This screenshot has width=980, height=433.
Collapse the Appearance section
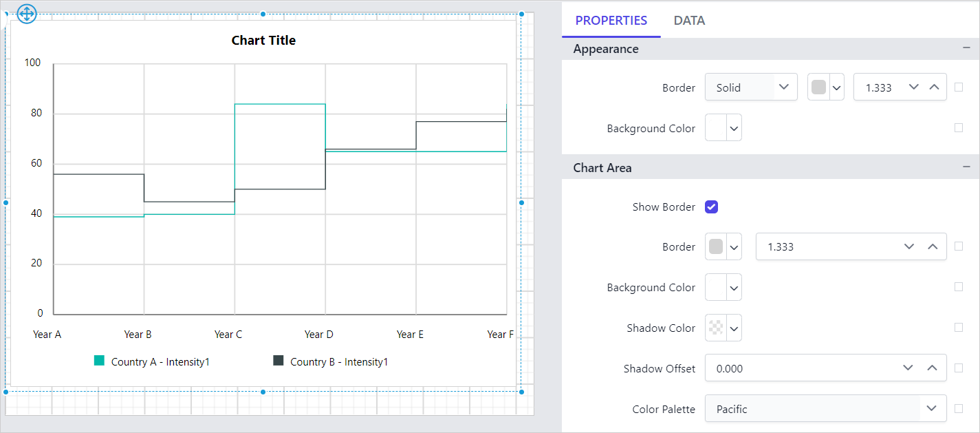point(966,49)
